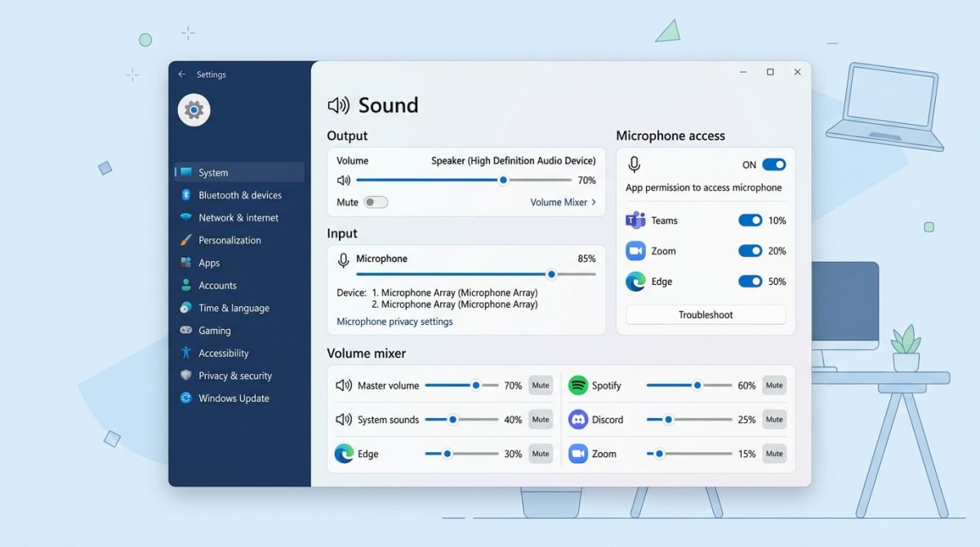Expand the Edge microphone access toggle
Screen dimensions: 980x547
click(751, 281)
